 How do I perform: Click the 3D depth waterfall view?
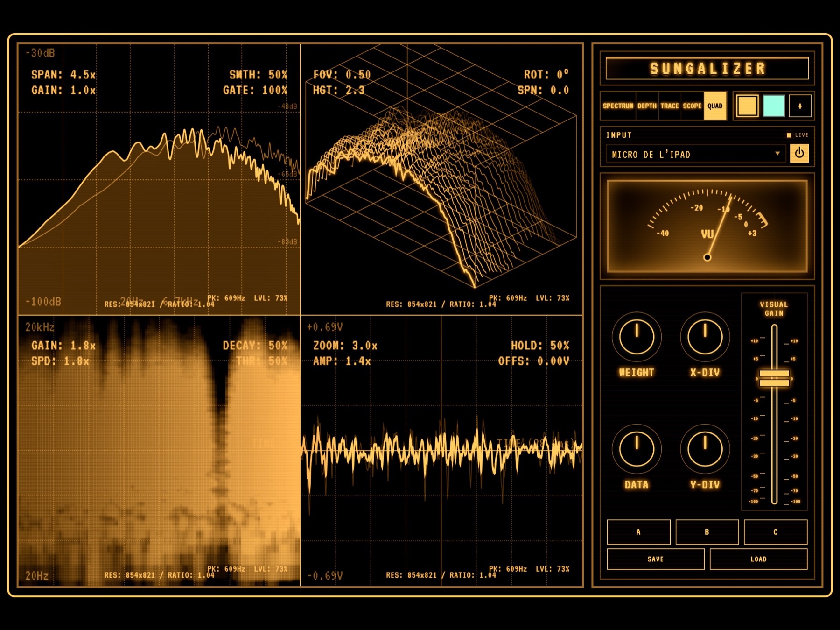(441, 180)
